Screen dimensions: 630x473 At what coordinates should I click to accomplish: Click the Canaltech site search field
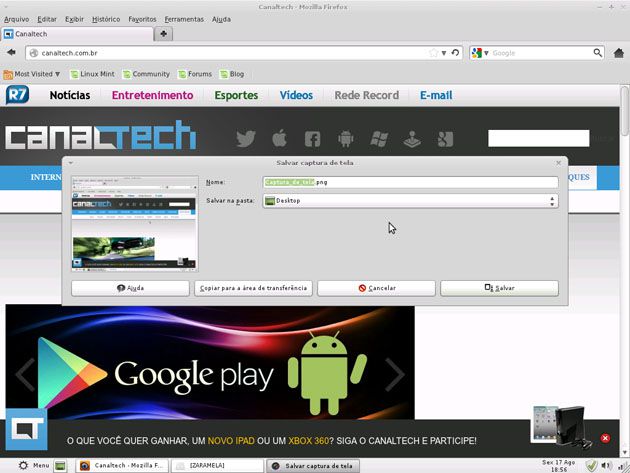(x=539, y=138)
